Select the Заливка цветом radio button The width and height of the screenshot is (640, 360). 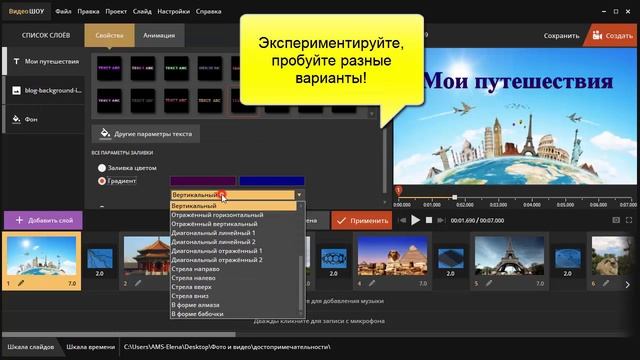(x=102, y=168)
